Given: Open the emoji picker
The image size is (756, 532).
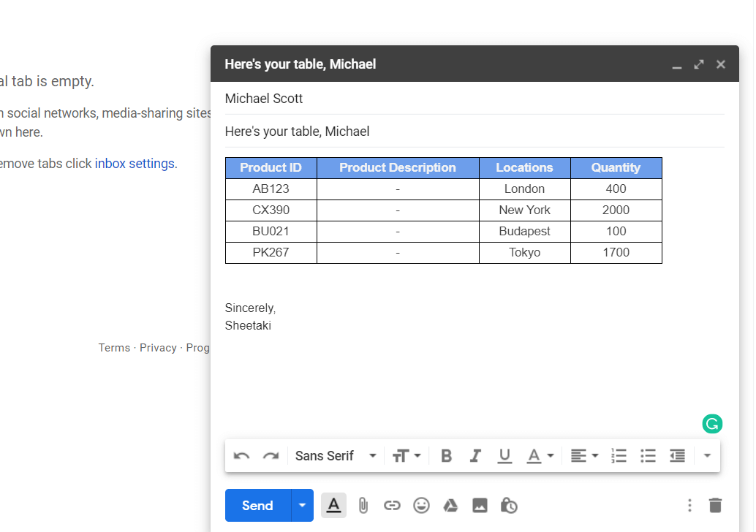Looking at the screenshot, I should tap(421, 505).
